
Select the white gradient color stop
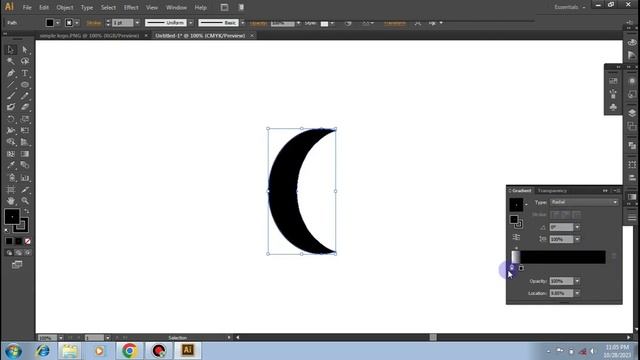pos(512,268)
